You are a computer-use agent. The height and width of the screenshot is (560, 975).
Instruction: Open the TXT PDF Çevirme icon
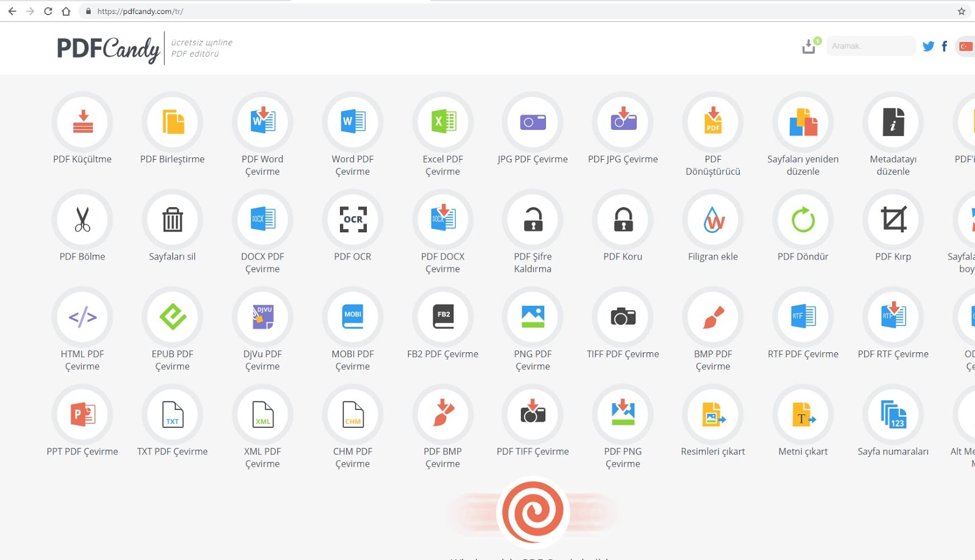(172, 414)
